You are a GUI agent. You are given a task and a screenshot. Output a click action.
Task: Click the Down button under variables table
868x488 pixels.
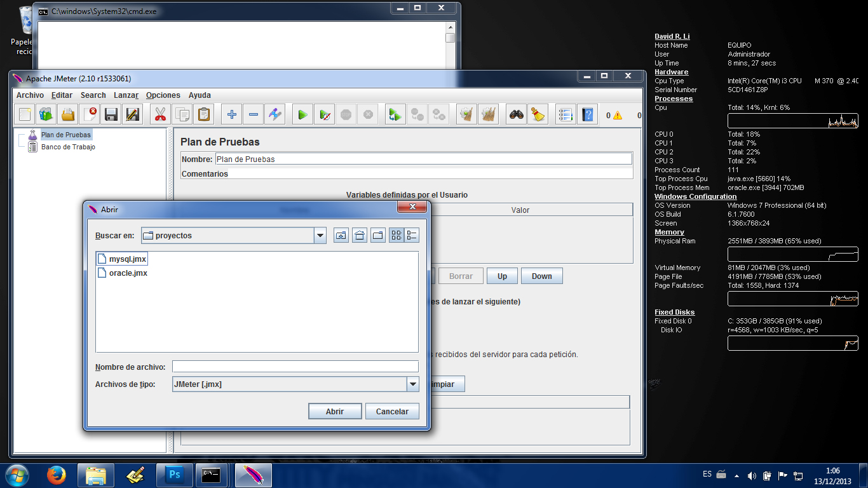pos(541,276)
